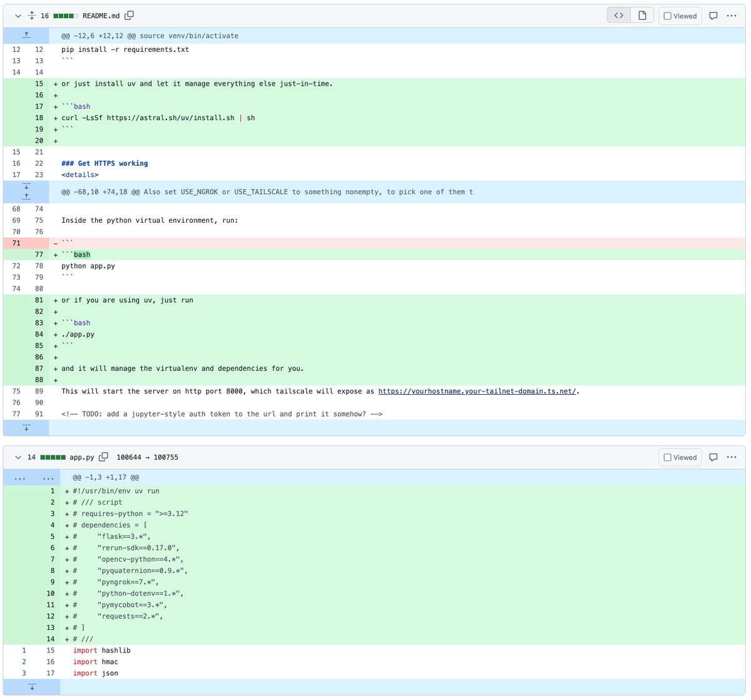This screenshot has width=751, height=700.
Task: Open the more options menu for app.py
Action: click(x=732, y=457)
